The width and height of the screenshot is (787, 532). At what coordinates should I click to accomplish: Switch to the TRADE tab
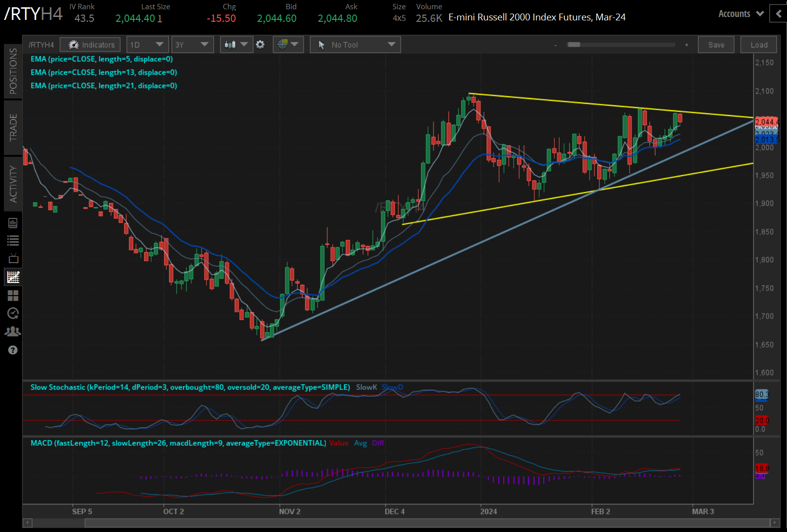(13, 127)
